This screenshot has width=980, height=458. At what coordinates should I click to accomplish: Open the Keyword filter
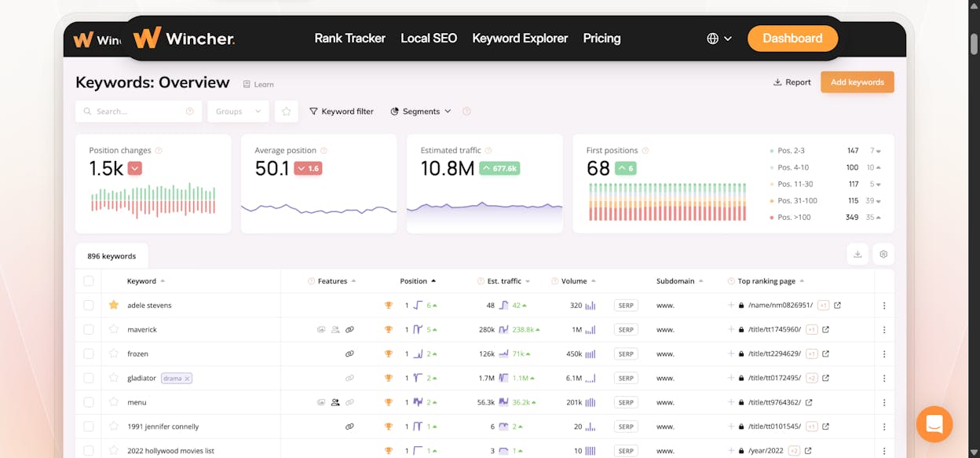point(342,112)
